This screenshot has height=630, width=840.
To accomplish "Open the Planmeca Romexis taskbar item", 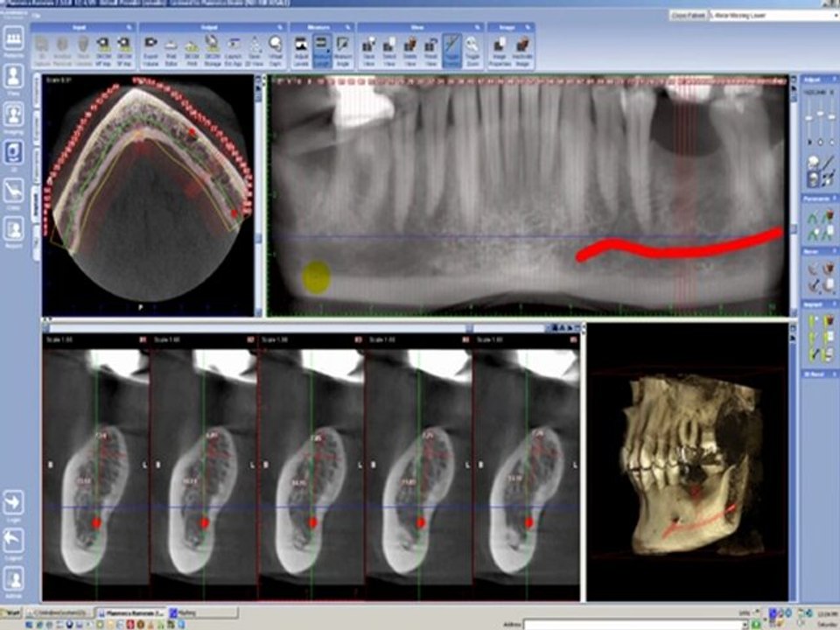I will point(130,612).
